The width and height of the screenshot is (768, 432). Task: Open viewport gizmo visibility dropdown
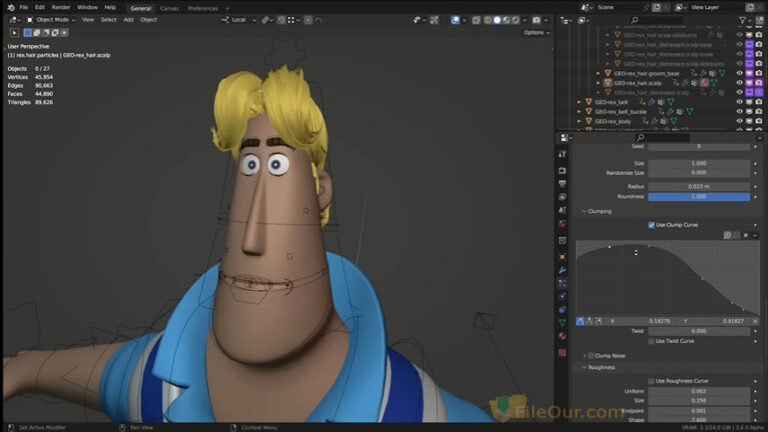(x=419, y=20)
